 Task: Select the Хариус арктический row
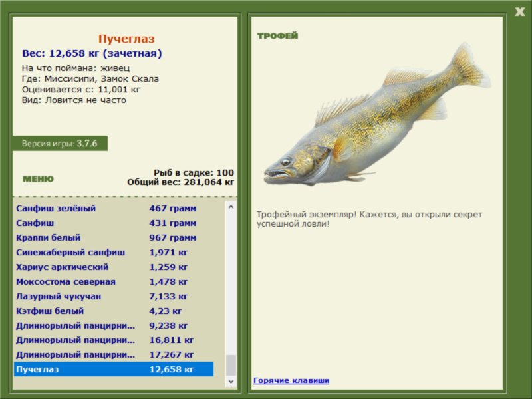tap(114, 267)
